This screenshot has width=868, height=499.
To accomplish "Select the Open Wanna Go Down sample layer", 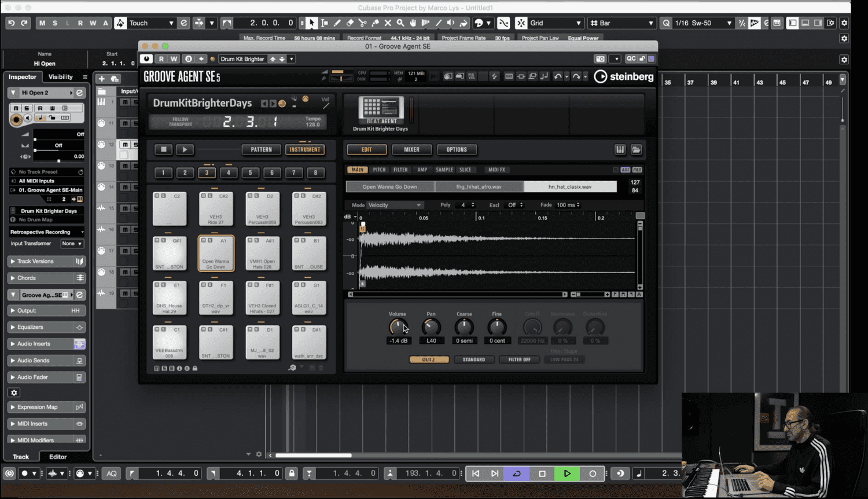I will (x=389, y=186).
